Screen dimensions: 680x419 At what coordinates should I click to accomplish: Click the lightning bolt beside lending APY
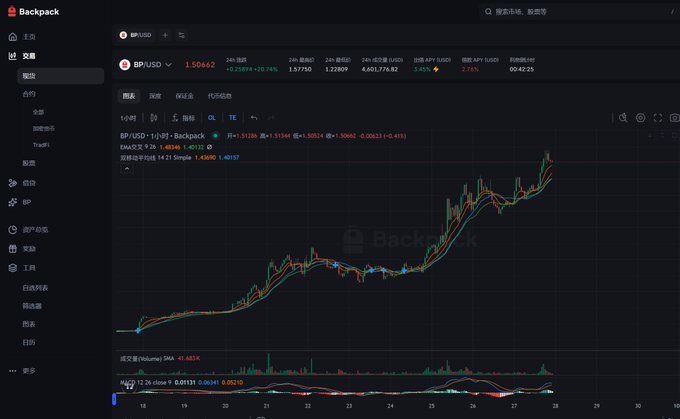tap(436, 69)
